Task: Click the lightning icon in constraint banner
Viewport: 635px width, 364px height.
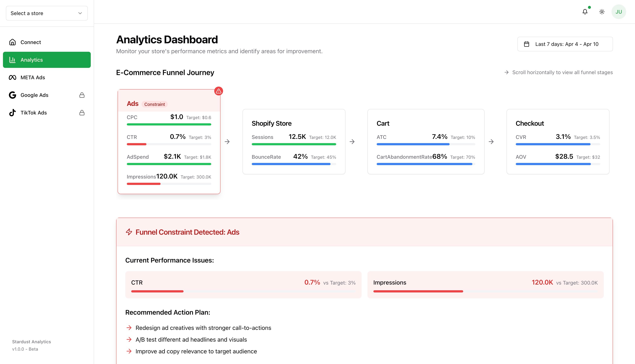Action: 129,232
